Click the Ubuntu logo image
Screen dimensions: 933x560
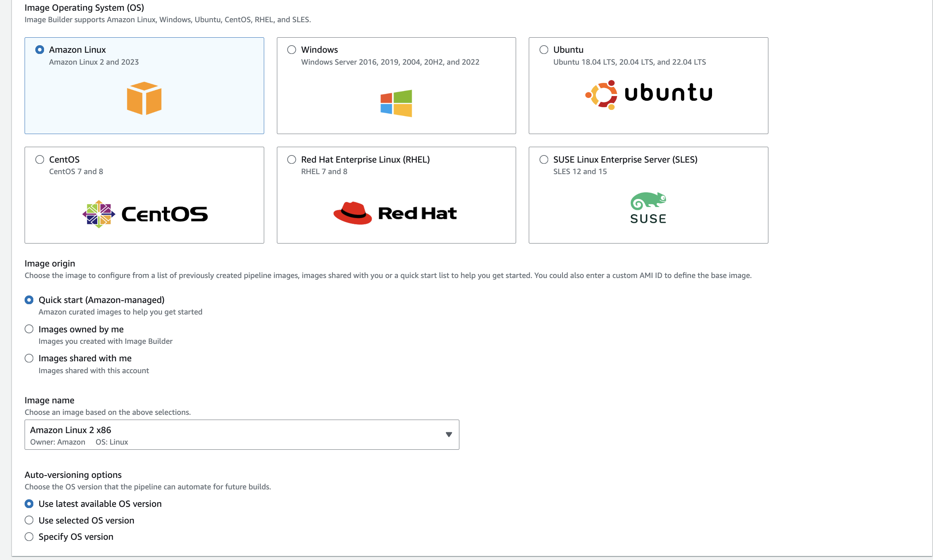649,94
